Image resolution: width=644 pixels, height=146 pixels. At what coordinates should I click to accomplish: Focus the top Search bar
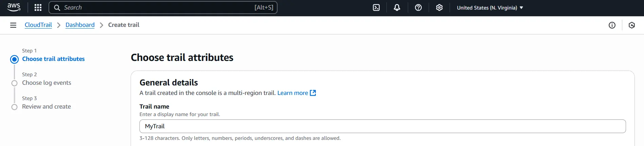tap(163, 7)
